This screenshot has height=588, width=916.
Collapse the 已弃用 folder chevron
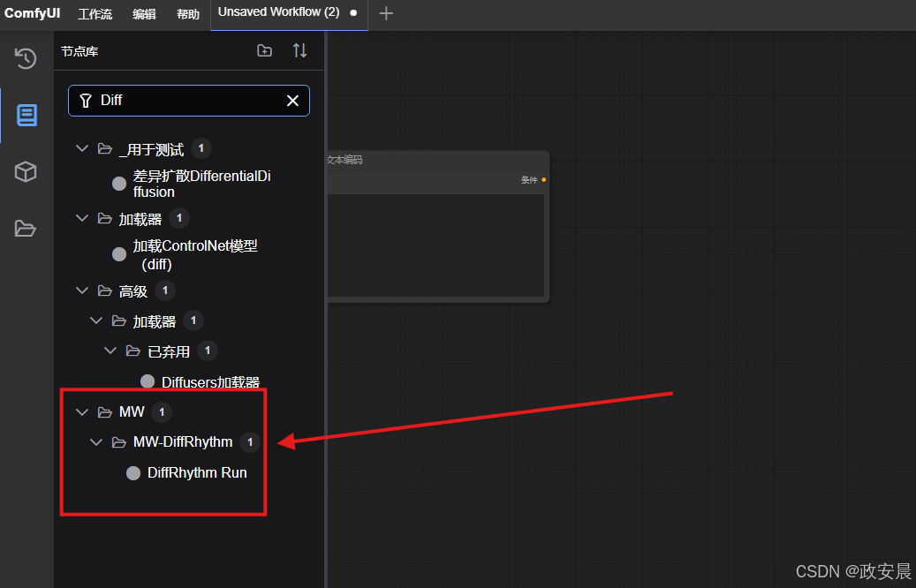[110, 351]
